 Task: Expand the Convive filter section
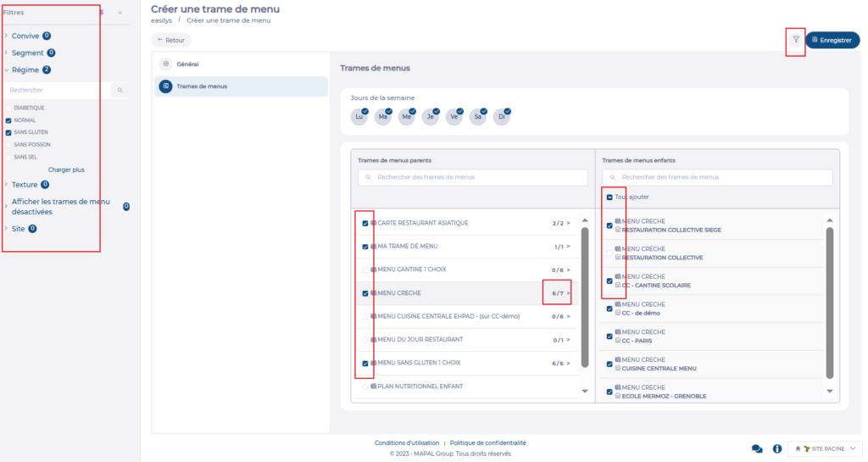pos(25,36)
